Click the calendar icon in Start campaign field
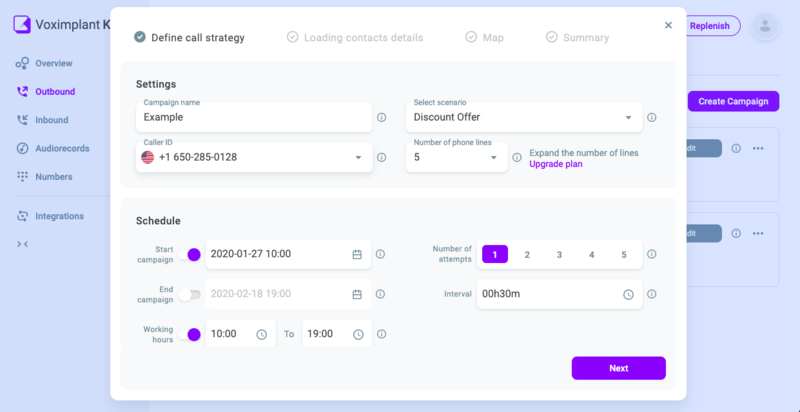Image resolution: width=800 pixels, height=412 pixels. point(357,254)
